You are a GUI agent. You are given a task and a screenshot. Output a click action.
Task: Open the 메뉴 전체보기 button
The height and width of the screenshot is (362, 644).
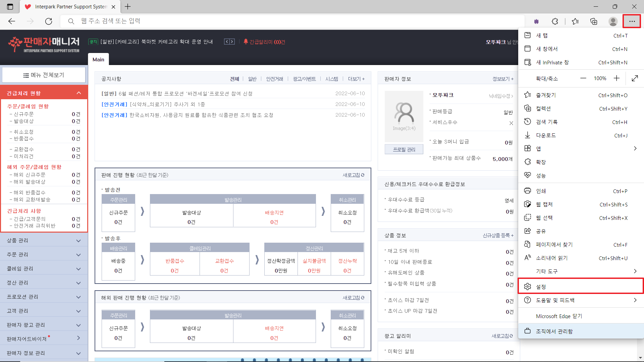coord(44,75)
